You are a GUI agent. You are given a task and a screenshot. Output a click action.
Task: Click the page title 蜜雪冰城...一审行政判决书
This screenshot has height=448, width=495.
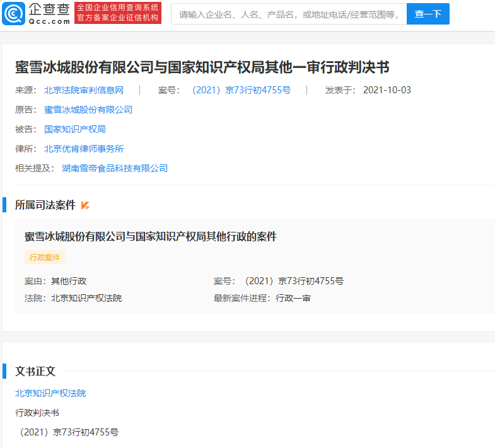[202, 67]
